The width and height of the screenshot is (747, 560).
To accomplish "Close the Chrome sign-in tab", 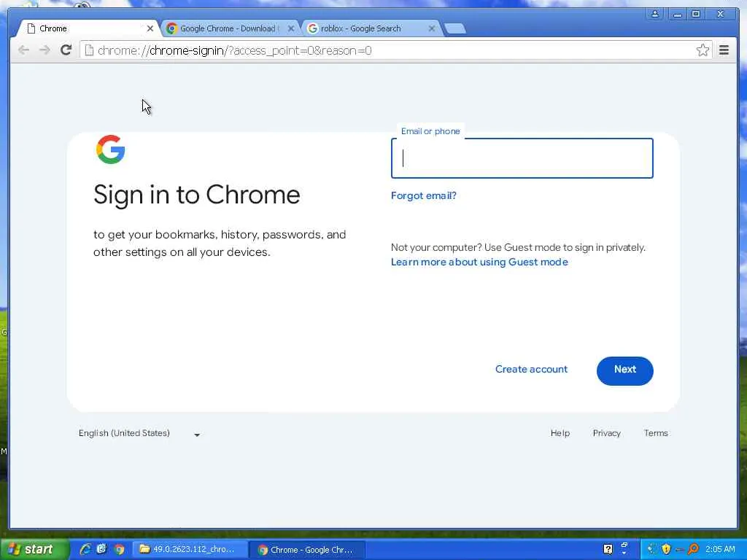I will pos(150,28).
